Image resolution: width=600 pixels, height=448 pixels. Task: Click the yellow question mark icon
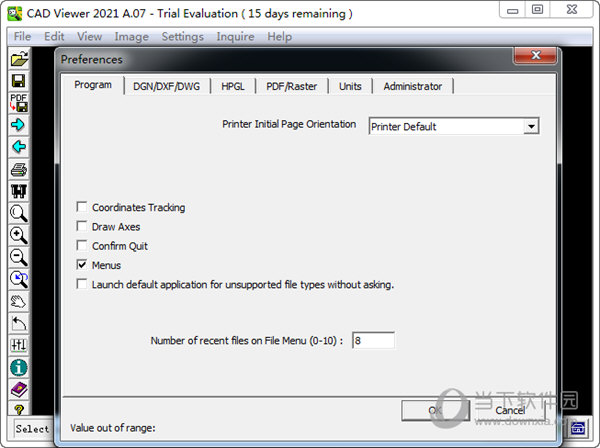(19, 410)
